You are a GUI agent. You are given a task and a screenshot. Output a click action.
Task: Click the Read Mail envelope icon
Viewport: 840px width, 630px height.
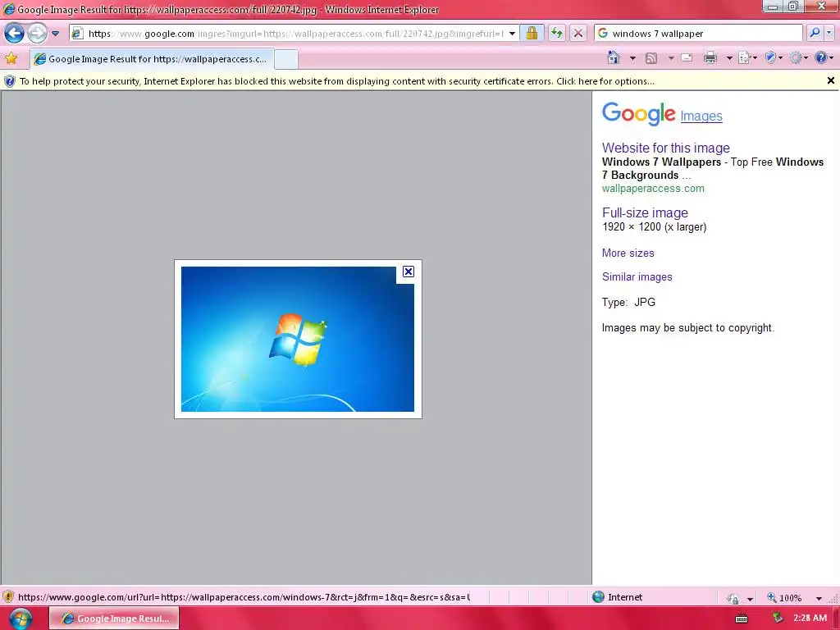tap(687, 58)
